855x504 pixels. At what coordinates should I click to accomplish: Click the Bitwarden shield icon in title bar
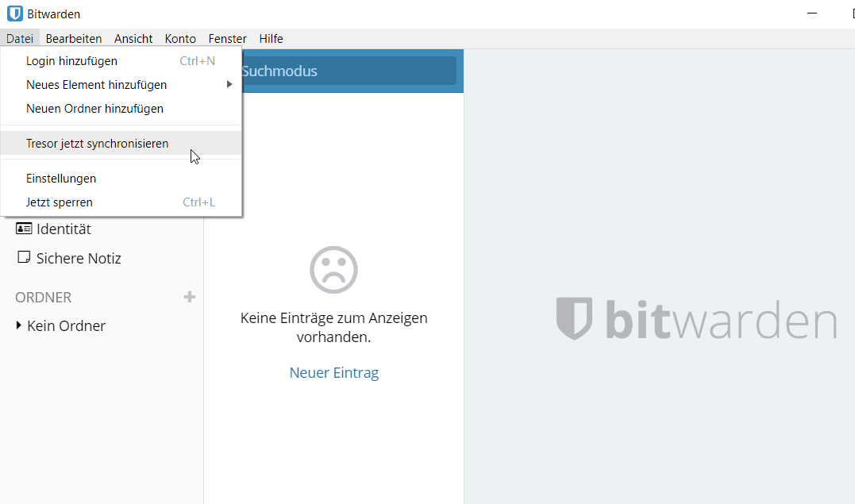pyautogui.click(x=15, y=13)
